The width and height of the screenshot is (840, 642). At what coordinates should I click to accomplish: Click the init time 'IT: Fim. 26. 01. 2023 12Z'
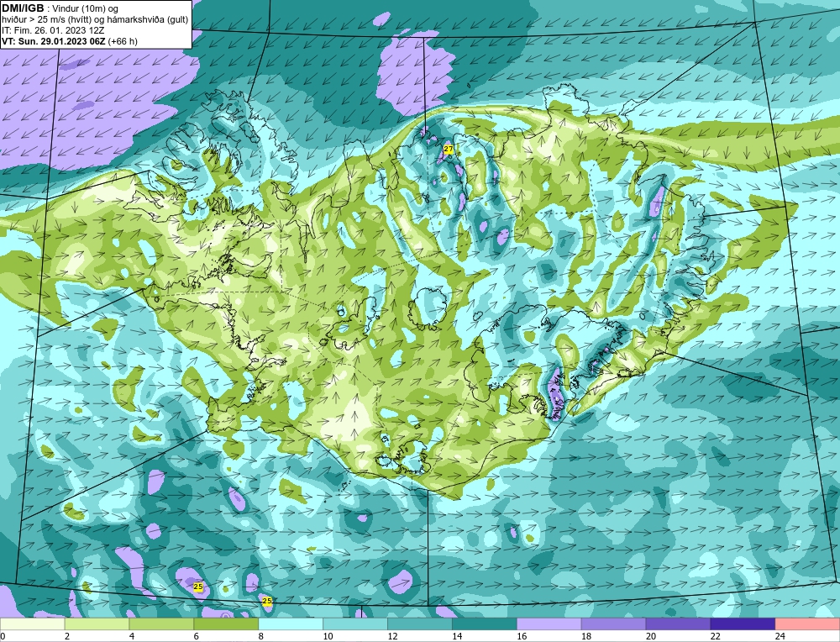53,30
